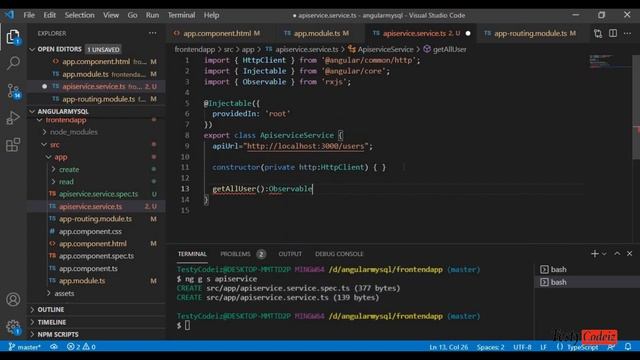
Task: Select first bash terminal instance
Action: (x=587, y=269)
